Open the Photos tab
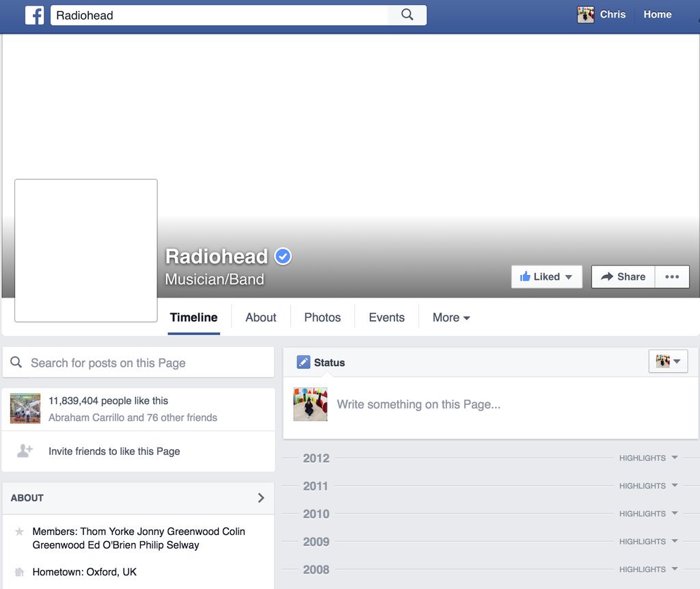This screenshot has height=589, width=700. 323,317
